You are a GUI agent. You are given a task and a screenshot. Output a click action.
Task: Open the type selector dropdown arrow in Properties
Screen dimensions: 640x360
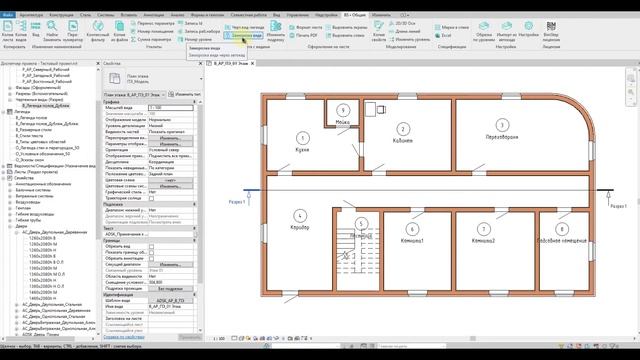click(x=201, y=79)
